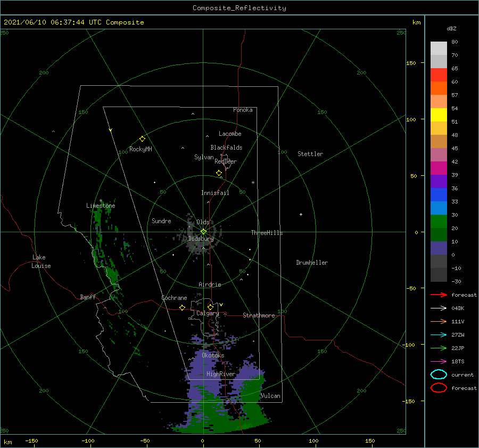The image size is (479, 448).
Task: Click the Airdrie label
Action: (210, 284)
